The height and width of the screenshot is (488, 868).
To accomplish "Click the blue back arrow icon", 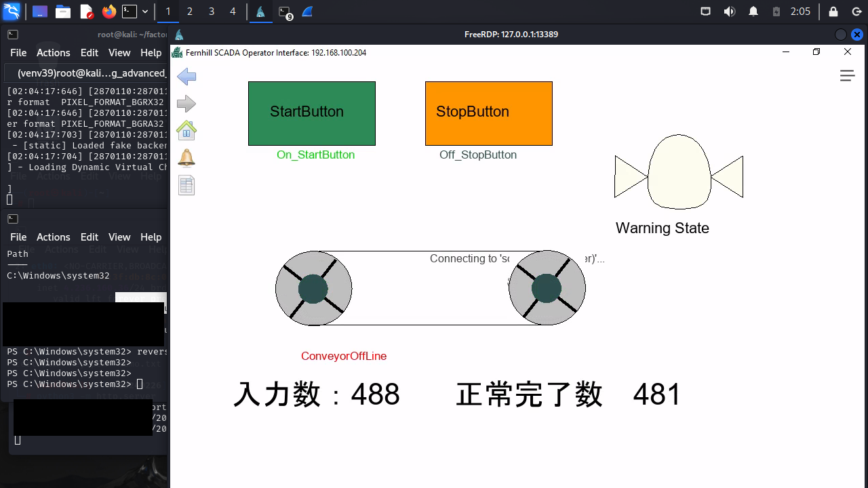I will [x=186, y=77].
